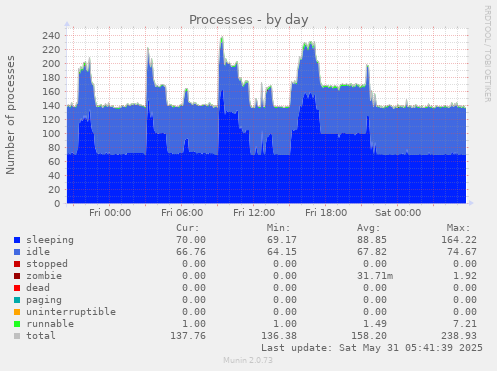Click the 'Processes - by day' graph title
Image resolution: width=497 pixels, height=371 pixels.
(249, 20)
